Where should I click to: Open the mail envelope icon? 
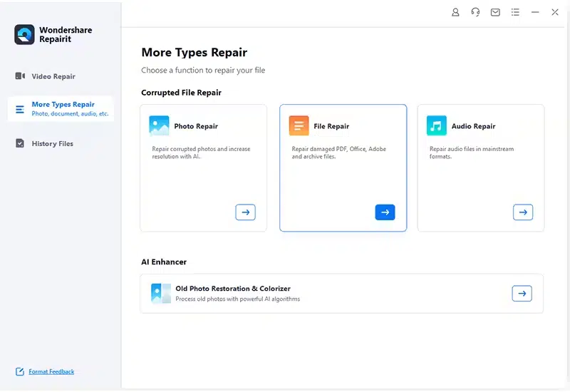(x=495, y=12)
